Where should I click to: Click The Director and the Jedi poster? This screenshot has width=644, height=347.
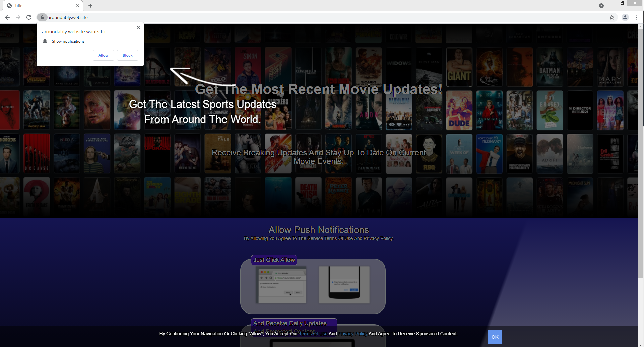[x=580, y=111]
